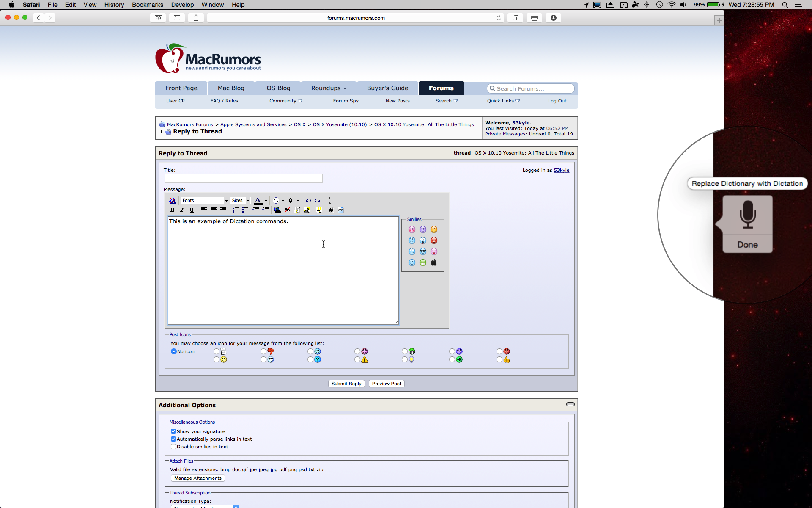
Task: Click the Title input field
Action: [x=243, y=178]
